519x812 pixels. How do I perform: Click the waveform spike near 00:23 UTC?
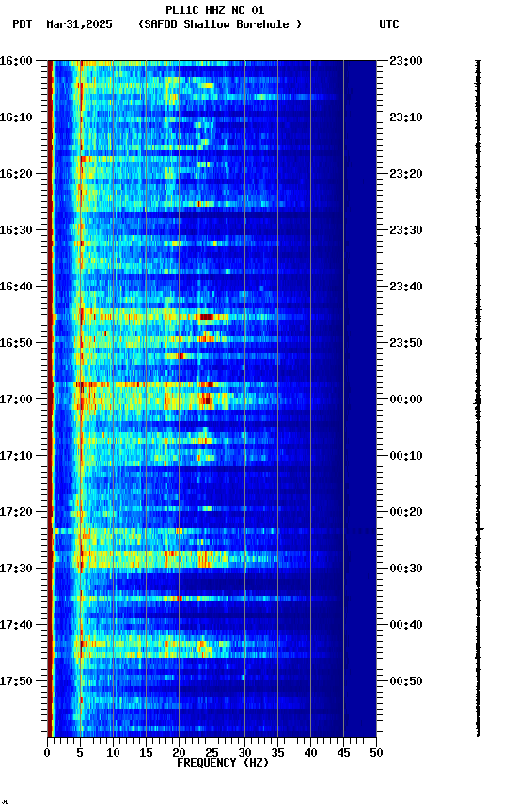point(480,529)
